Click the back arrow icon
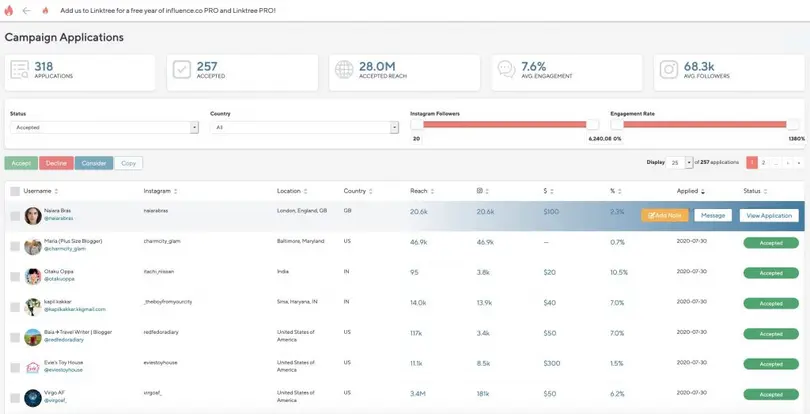 pyautogui.click(x=26, y=10)
